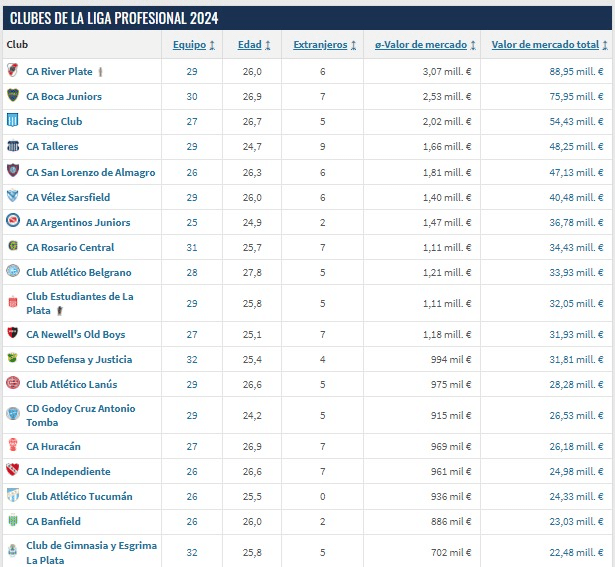Viewport: 615px width, 567px height.
Task: Click Talleres extranjeros value 9
Action: coord(322,147)
